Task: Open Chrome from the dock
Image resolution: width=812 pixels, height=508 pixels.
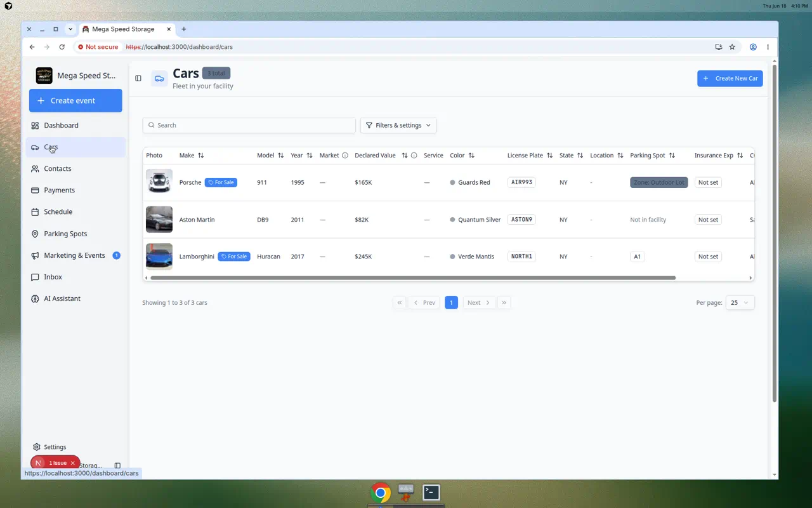Action: [x=381, y=493]
